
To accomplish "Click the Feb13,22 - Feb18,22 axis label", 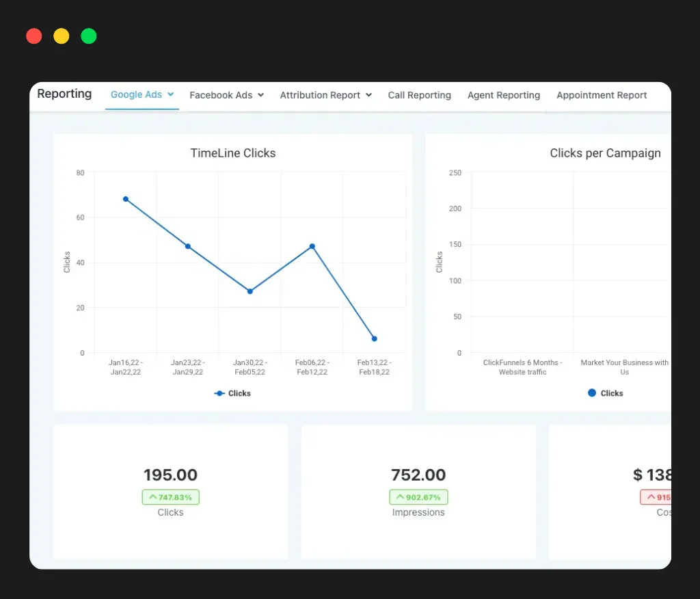I will pos(374,367).
